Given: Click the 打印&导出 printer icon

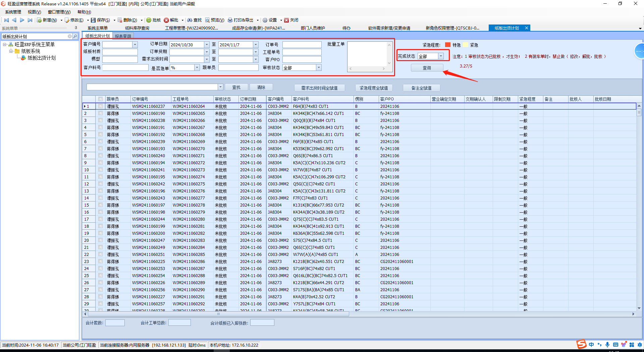Looking at the screenshot, I should pyautogui.click(x=230, y=20).
